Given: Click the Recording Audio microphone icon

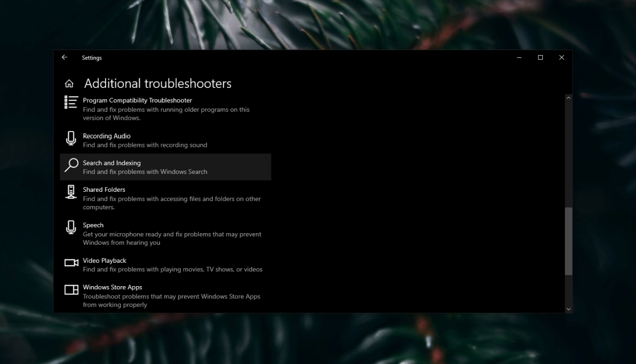Looking at the screenshot, I should click(x=71, y=138).
